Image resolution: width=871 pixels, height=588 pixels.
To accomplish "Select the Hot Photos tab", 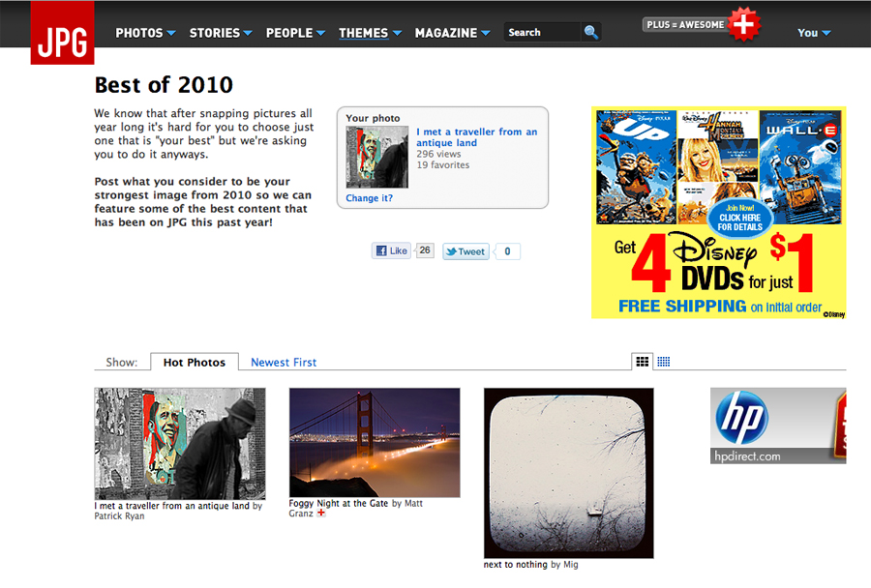I will (x=194, y=363).
